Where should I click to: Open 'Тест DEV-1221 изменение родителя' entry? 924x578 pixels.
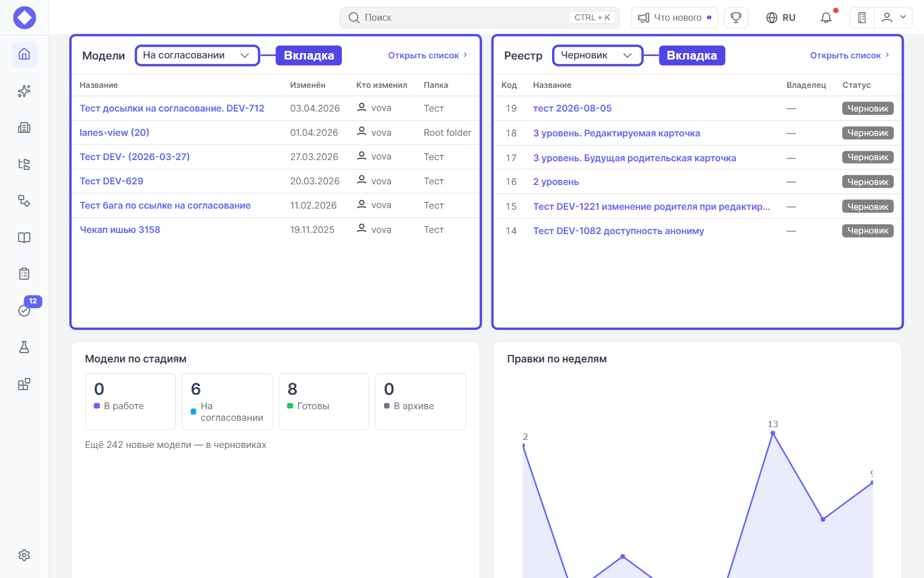point(651,206)
